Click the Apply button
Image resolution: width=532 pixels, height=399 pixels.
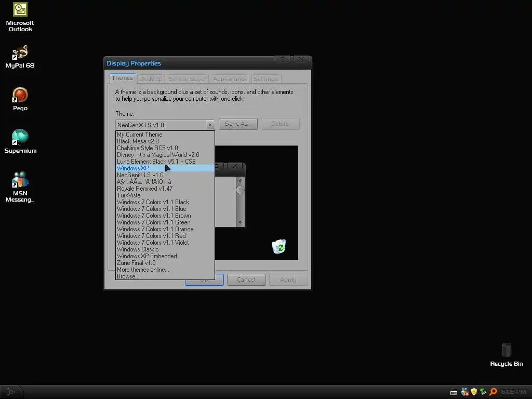pyautogui.click(x=288, y=280)
